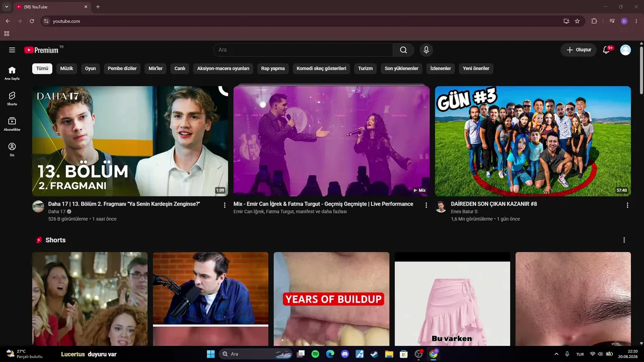The width and height of the screenshot is (644, 362).
Task: Select the Tümü filter chip
Action: coord(42,68)
